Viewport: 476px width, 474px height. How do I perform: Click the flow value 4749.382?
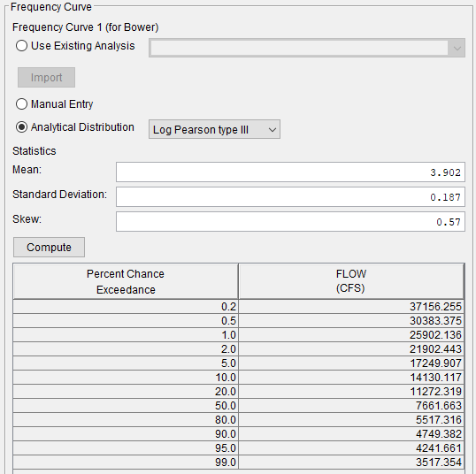[x=351, y=434]
